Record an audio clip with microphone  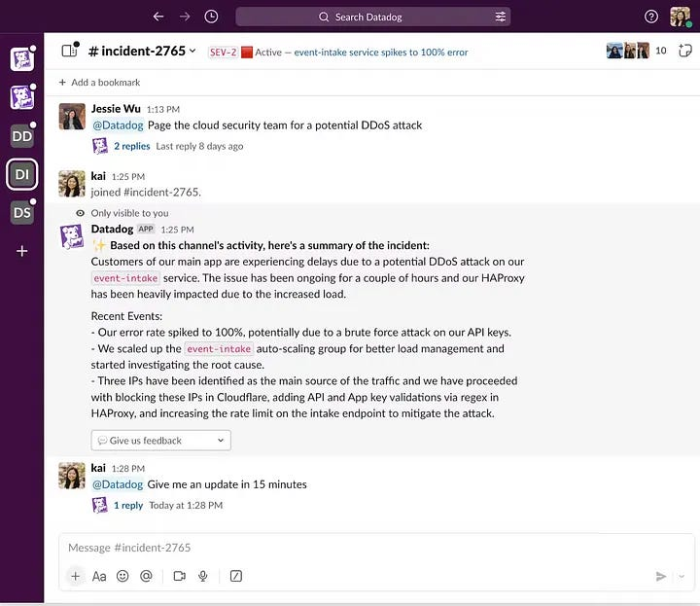[202, 576]
